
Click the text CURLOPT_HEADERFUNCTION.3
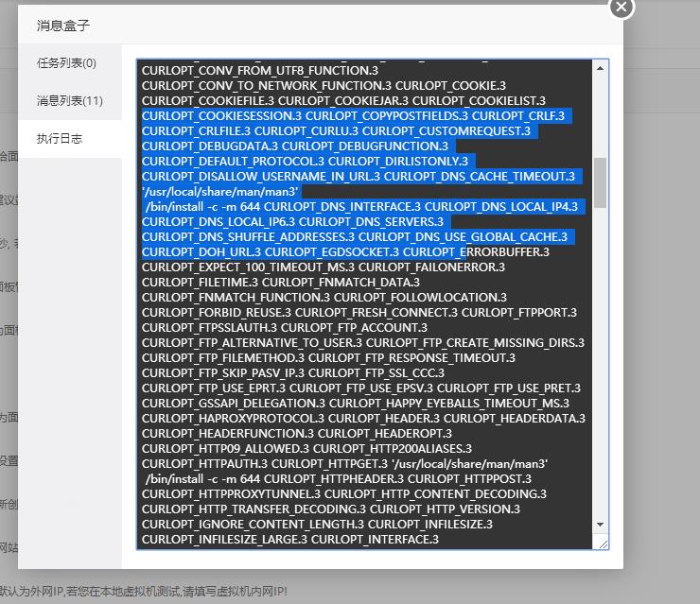coord(228,435)
